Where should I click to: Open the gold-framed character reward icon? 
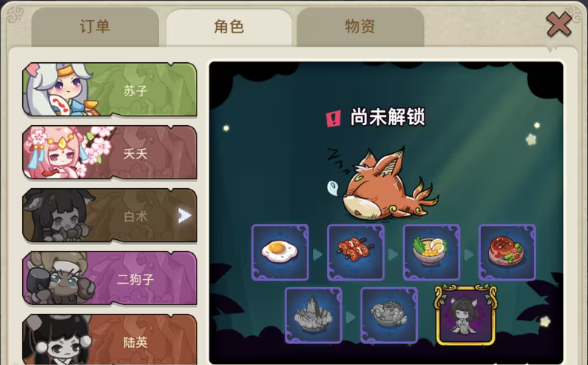point(465,315)
